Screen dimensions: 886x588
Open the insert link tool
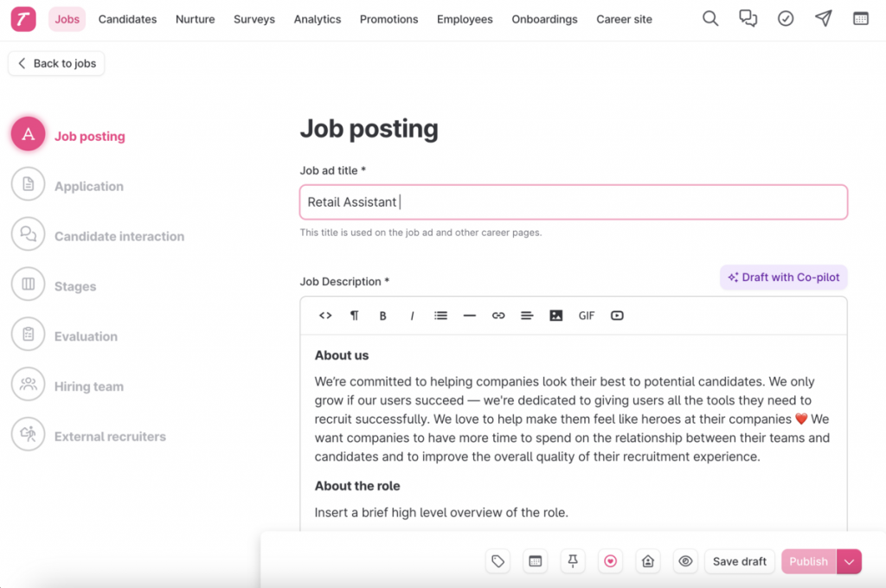point(498,316)
